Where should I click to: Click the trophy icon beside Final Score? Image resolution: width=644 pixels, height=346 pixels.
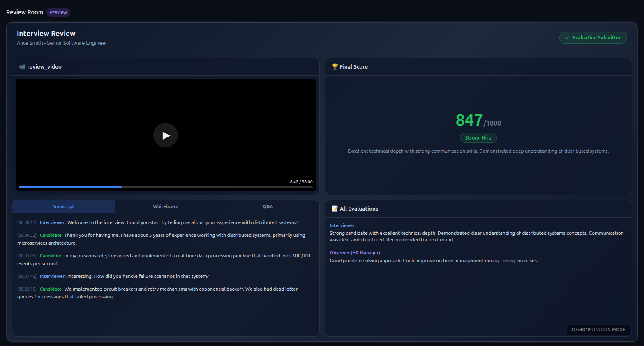click(x=335, y=66)
